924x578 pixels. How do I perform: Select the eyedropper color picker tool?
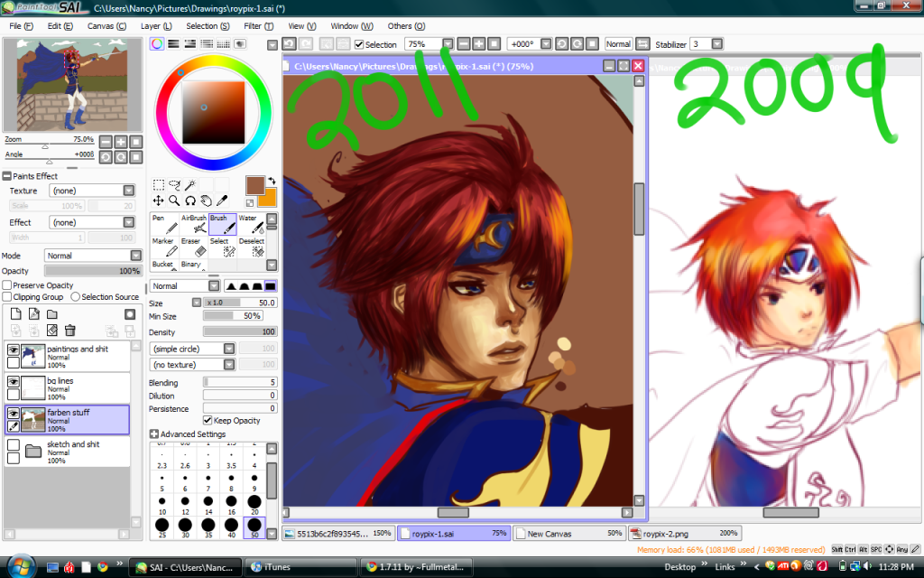coord(222,201)
